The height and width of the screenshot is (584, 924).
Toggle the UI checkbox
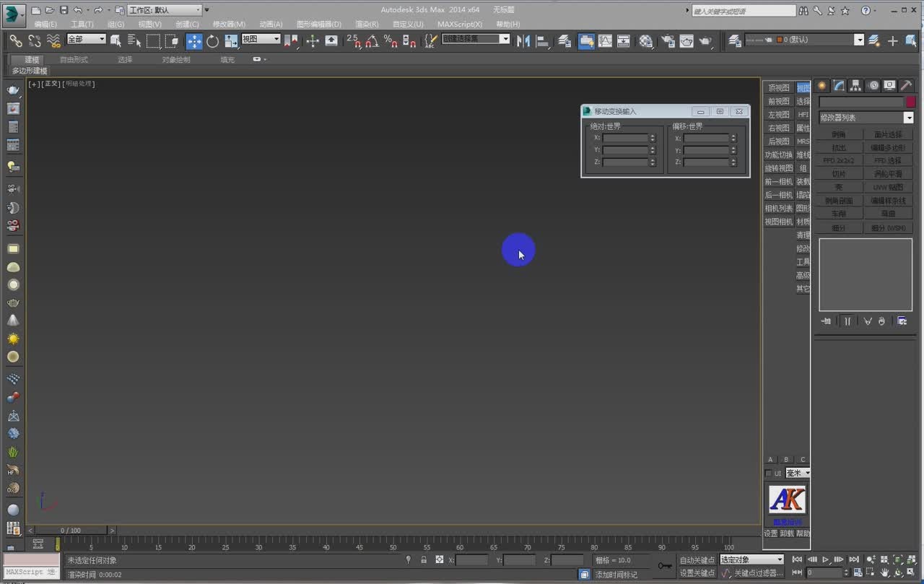[768, 474]
